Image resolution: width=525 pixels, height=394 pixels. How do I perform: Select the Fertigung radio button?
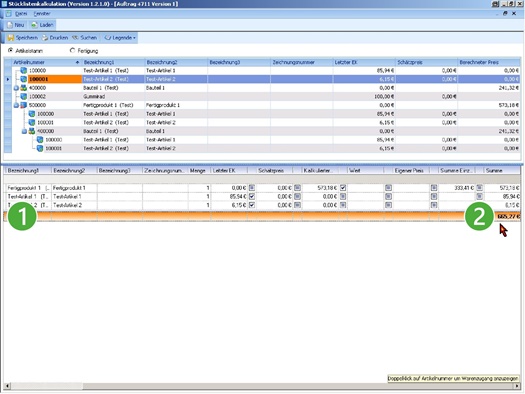point(72,51)
